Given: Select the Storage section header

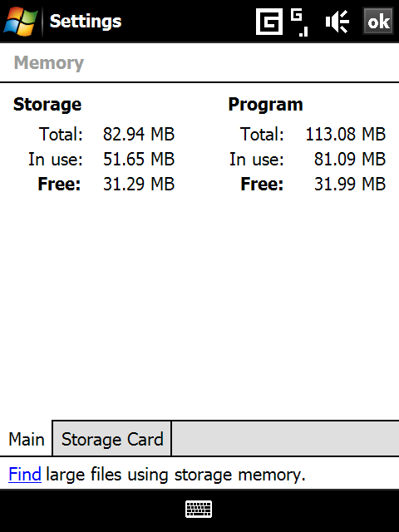Looking at the screenshot, I should click(x=47, y=104).
